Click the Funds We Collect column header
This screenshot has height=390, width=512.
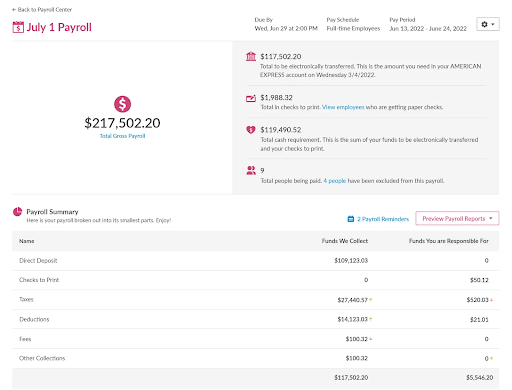[345, 241]
